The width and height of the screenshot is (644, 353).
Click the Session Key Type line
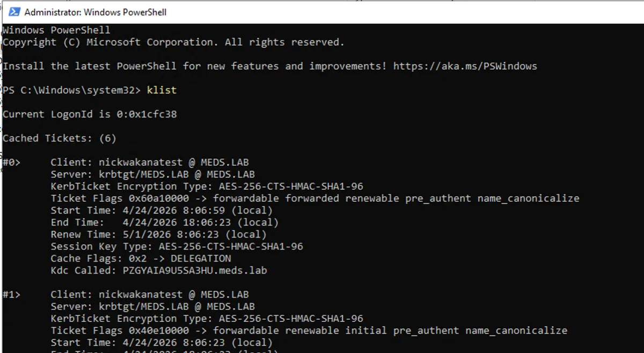(177, 246)
